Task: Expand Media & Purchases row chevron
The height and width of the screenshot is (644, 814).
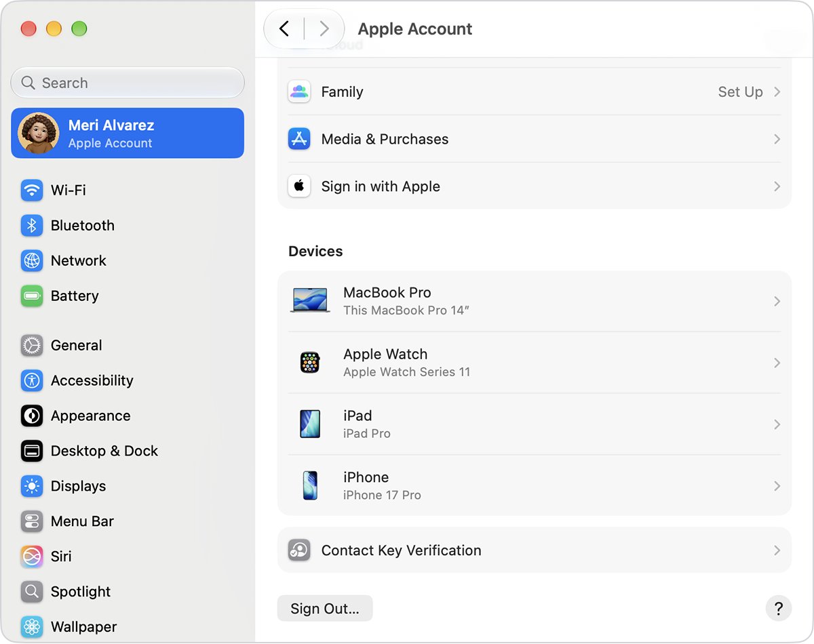Action: pos(777,139)
